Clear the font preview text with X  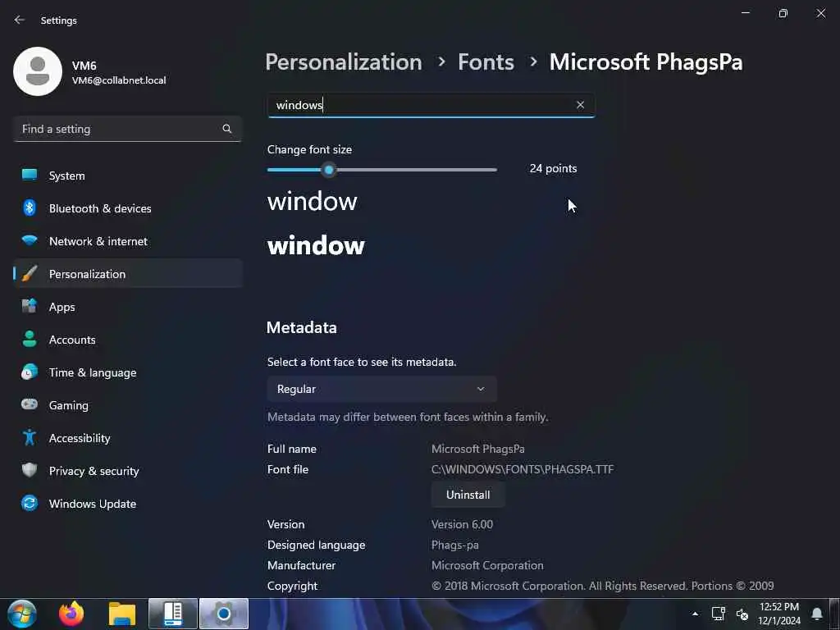tap(580, 105)
